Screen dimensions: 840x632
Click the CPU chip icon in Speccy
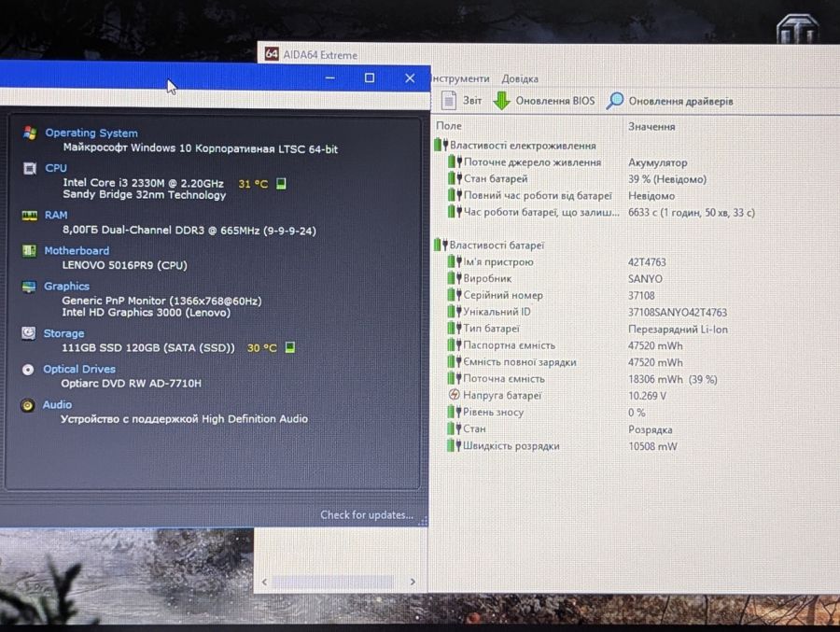30,168
